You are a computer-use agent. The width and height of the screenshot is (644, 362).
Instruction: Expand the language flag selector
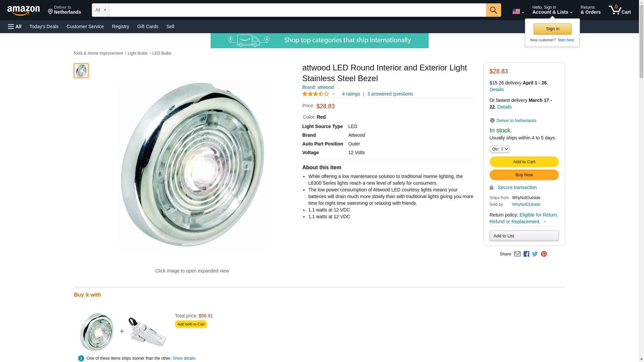coord(518,11)
